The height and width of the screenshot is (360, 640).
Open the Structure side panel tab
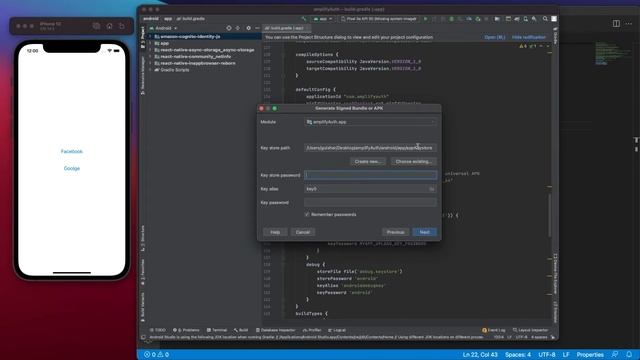[142, 238]
